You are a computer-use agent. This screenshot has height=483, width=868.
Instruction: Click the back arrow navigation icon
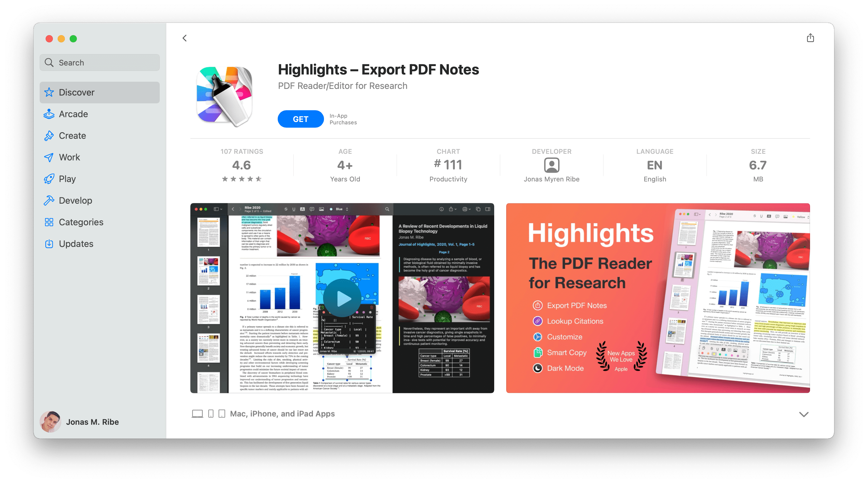pos(184,38)
